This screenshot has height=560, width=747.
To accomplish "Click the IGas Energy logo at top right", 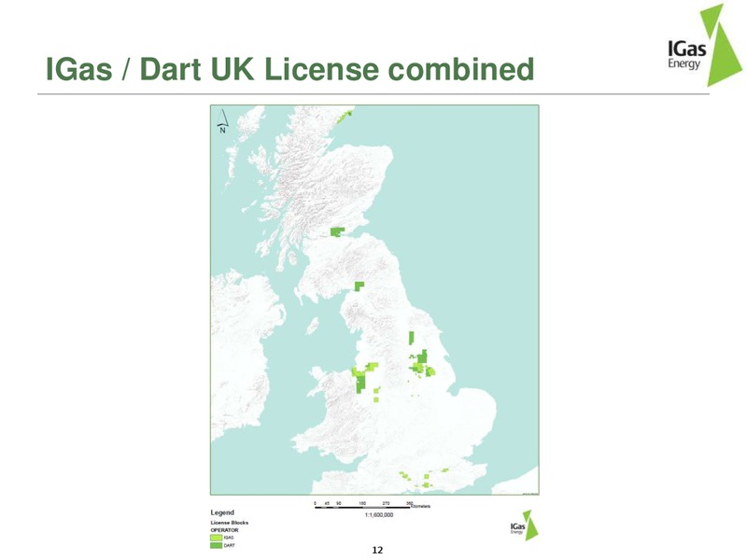I will click(704, 45).
